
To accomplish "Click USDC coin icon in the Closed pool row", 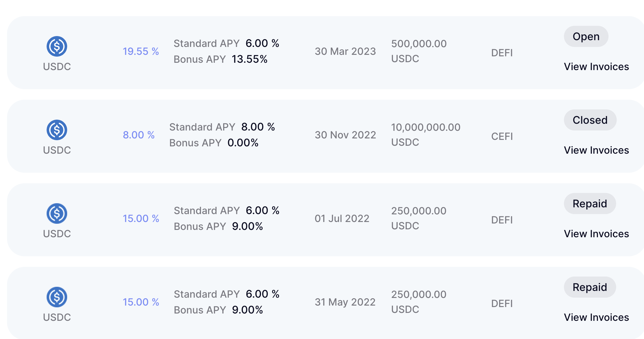I will tap(57, 130).
